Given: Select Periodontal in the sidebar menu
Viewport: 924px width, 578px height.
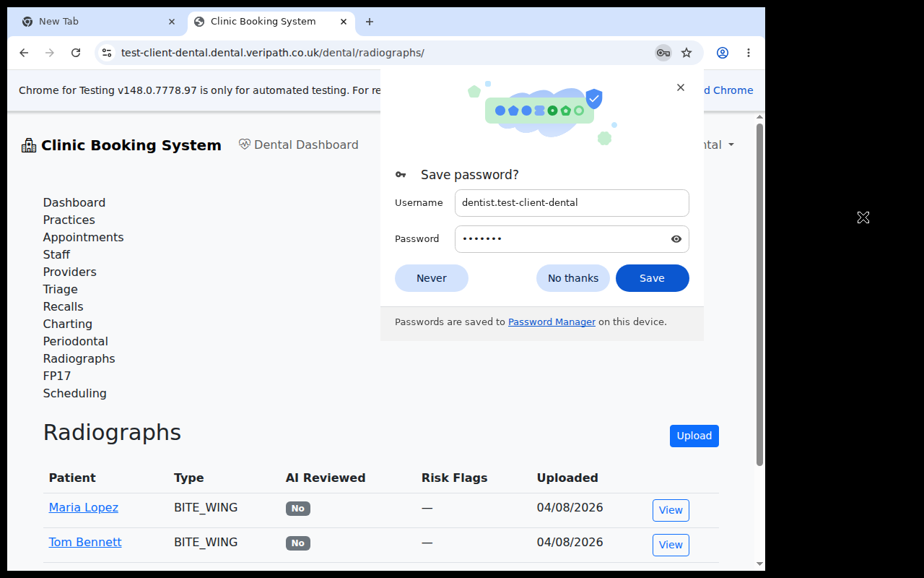Looking at the screenshot, I should (x=76, y=341).
